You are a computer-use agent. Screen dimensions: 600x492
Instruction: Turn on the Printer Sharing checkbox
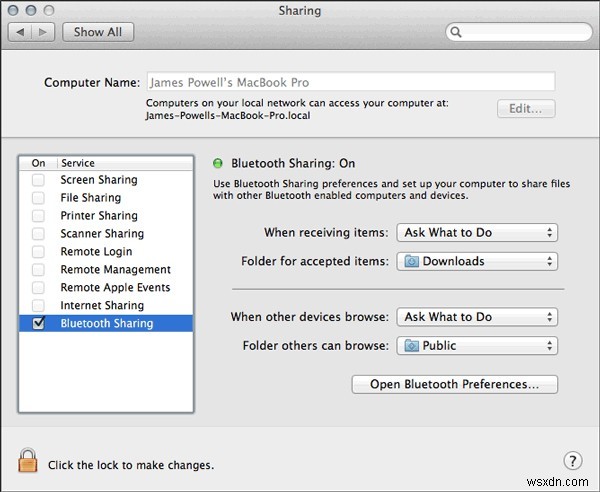coord(38,215)
